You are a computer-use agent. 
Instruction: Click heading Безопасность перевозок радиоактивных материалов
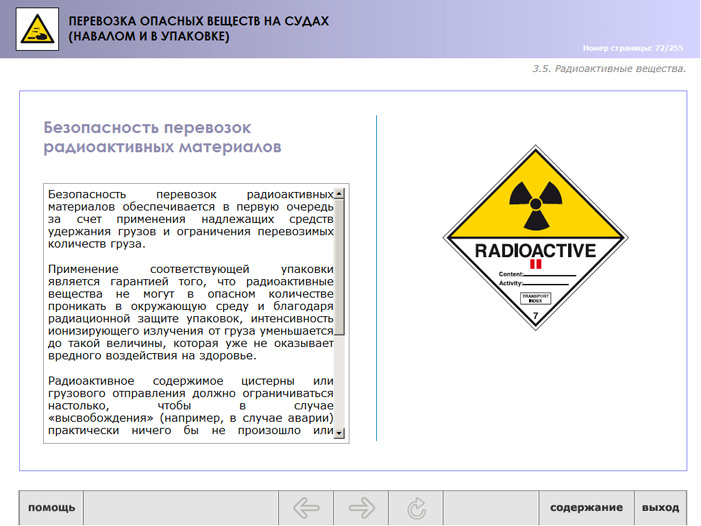click(162, 137)
